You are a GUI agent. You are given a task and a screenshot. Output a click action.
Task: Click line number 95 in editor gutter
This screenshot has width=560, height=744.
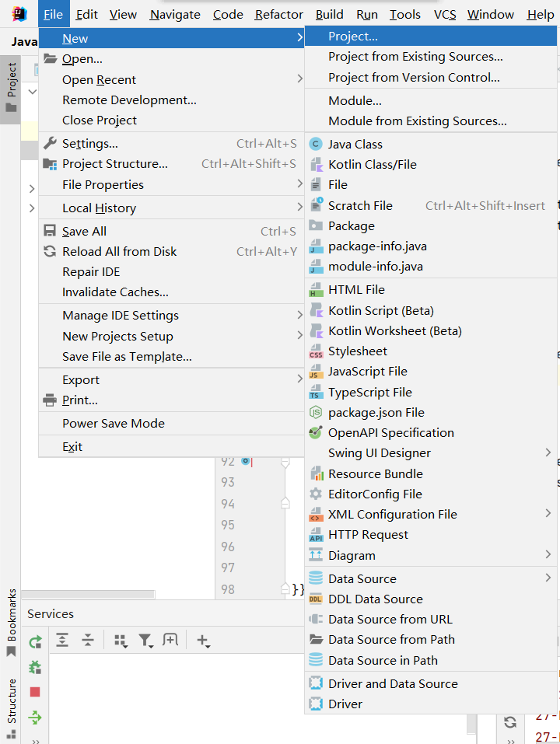coord(228,525)
